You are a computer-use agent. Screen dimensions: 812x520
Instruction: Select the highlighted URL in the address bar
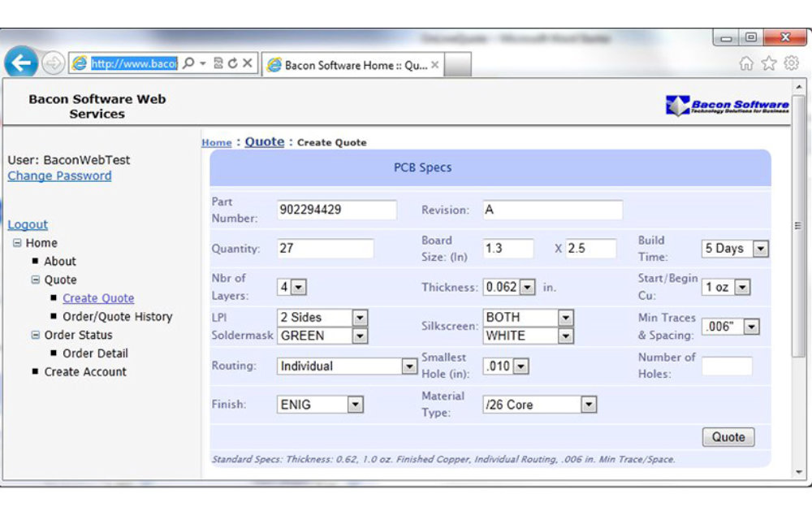pyautogui.click(x=134, y=63)
